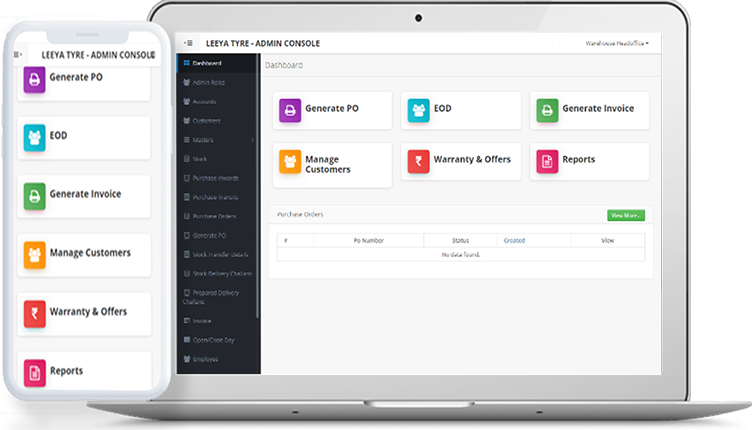Toggle the phone's hamburger menu icon
Viewport: 754px width, 430px height.
(x=17, y=54)
